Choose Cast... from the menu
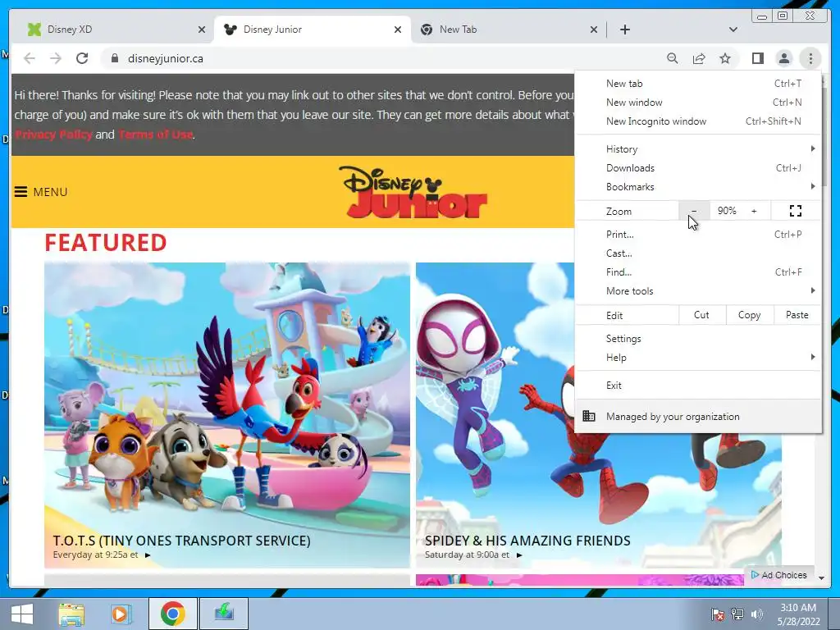840x630 pixels. pyautogui.click(x=697, y=253)
